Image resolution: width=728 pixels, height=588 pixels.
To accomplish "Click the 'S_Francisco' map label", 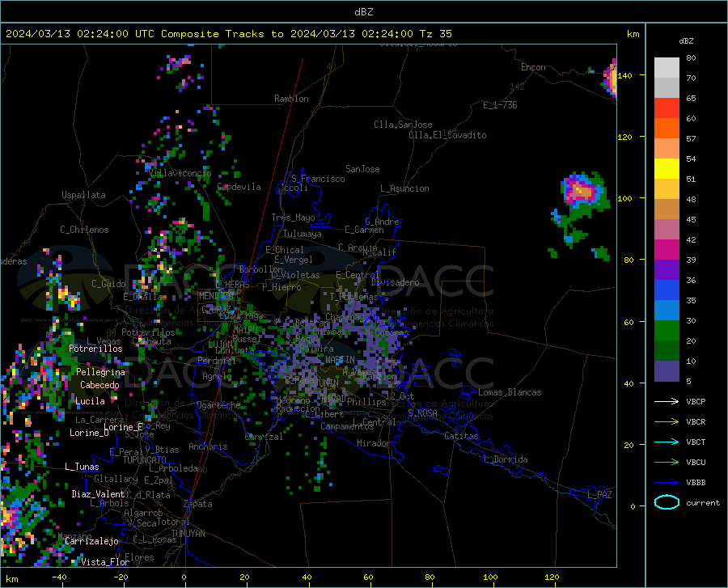I will pyautogui.click(x=318, y=179).
